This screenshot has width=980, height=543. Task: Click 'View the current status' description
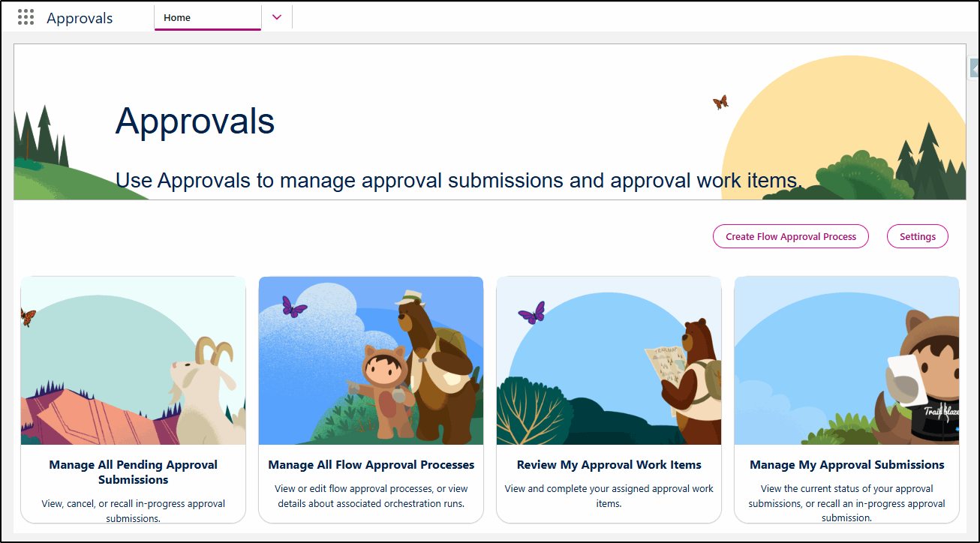point(847,503)
